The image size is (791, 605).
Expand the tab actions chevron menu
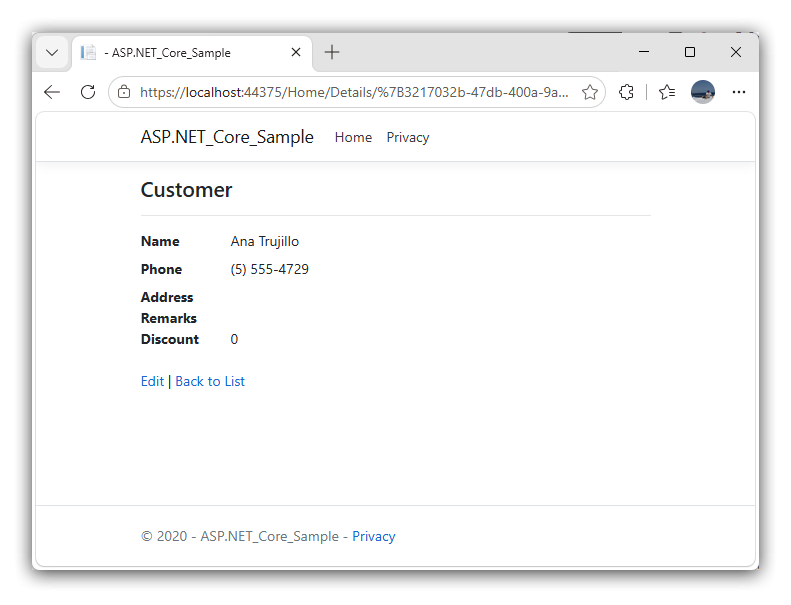[52, 52]
